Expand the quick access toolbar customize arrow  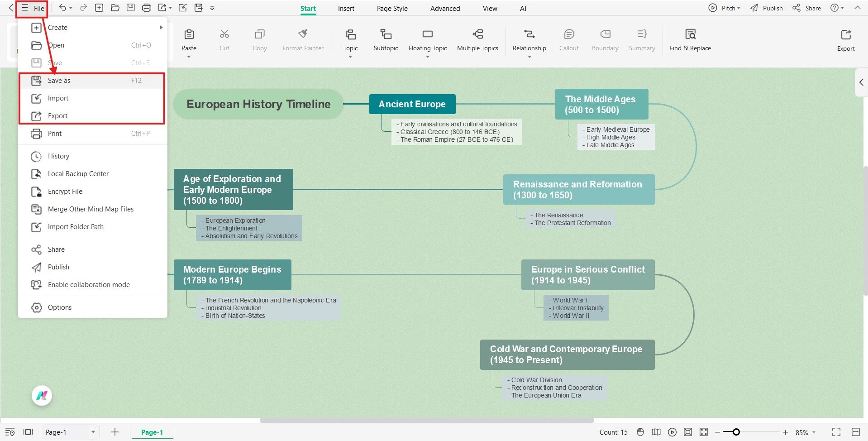(x=212, y=8)
